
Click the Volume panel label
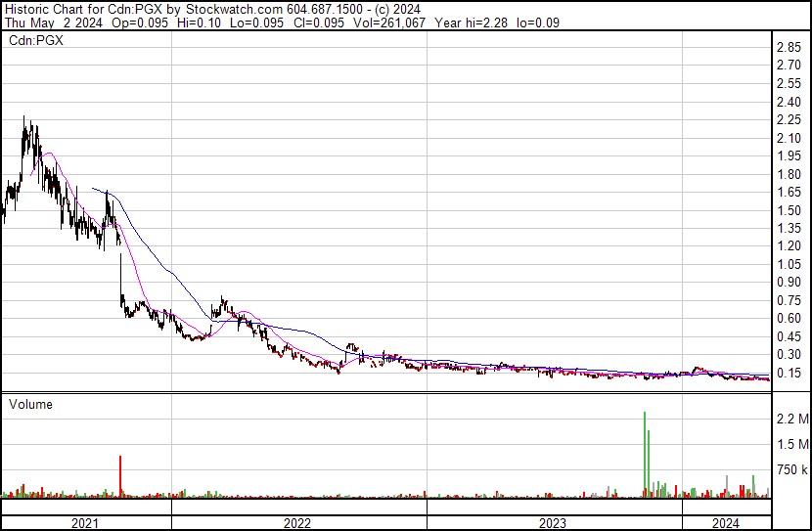30,404
